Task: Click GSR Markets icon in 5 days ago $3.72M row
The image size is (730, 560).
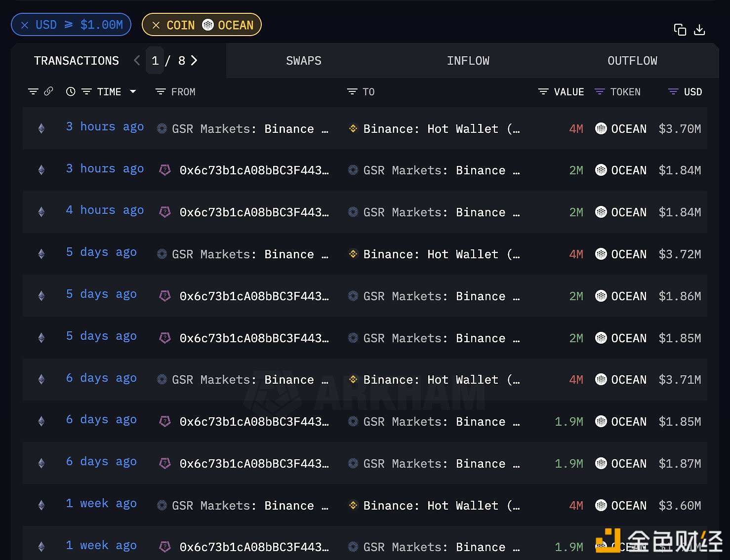Action: (162, 254)
